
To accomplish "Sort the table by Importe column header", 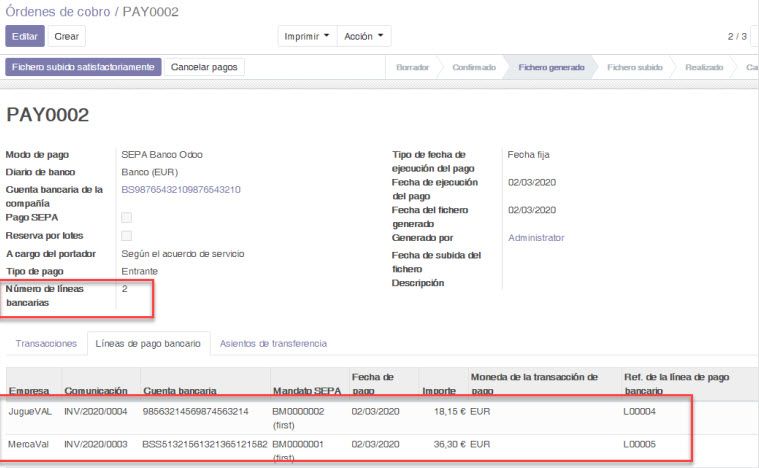I will [438, 391].
